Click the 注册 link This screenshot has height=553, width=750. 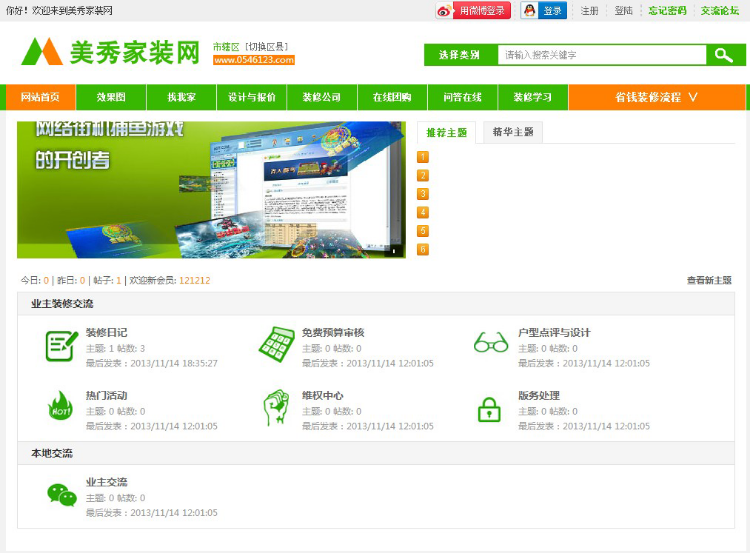coord(589,11)
